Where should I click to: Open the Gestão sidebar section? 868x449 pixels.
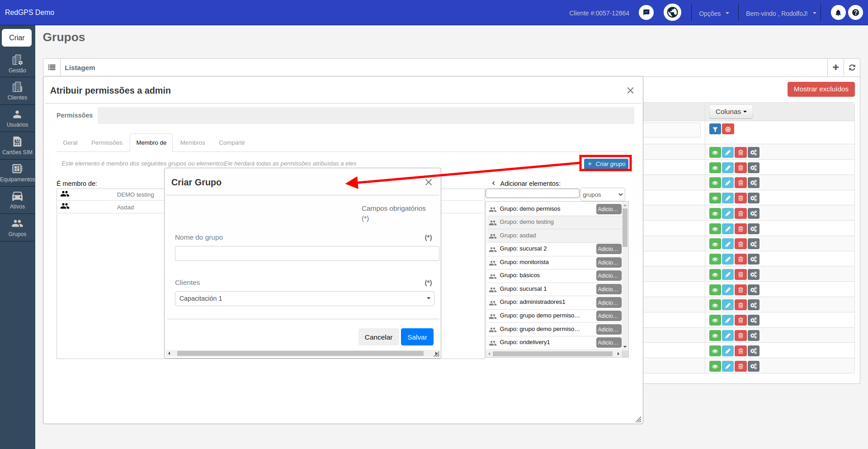click(17, 64)
